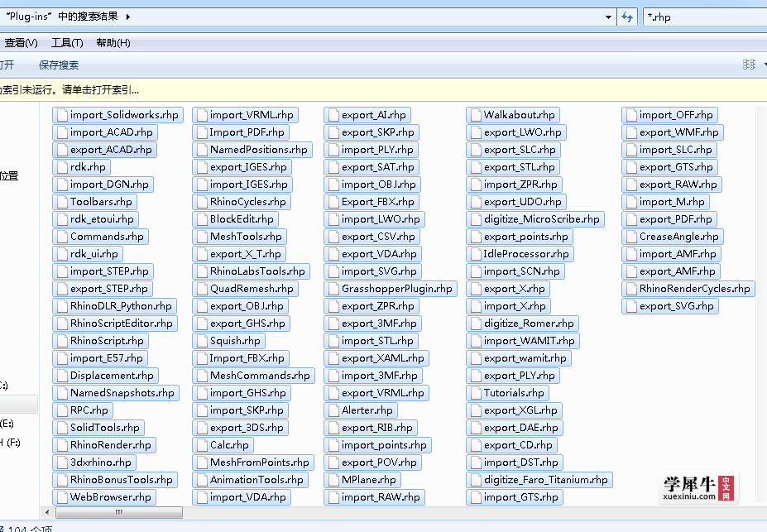Select the RhinoCycles.rhp file icon

pyautogui.click(x=202, y=202)
